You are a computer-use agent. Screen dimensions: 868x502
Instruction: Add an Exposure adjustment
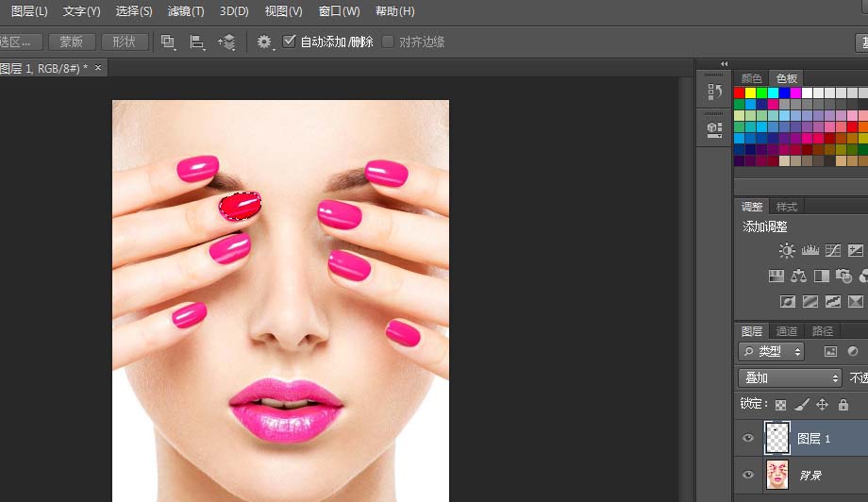(x=856, y=250)
